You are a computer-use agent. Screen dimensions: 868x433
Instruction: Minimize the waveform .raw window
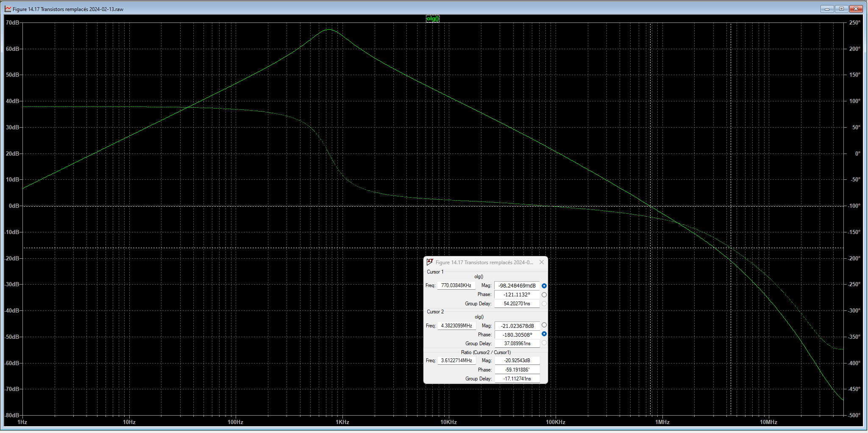tap(827, 9)
